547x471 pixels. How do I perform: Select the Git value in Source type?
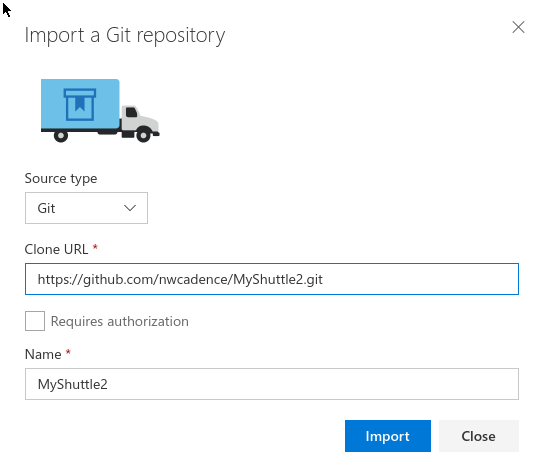point(46,208)
